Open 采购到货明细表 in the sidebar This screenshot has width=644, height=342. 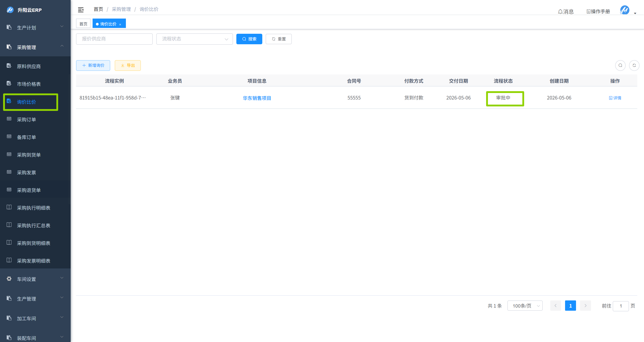point(35,243)
